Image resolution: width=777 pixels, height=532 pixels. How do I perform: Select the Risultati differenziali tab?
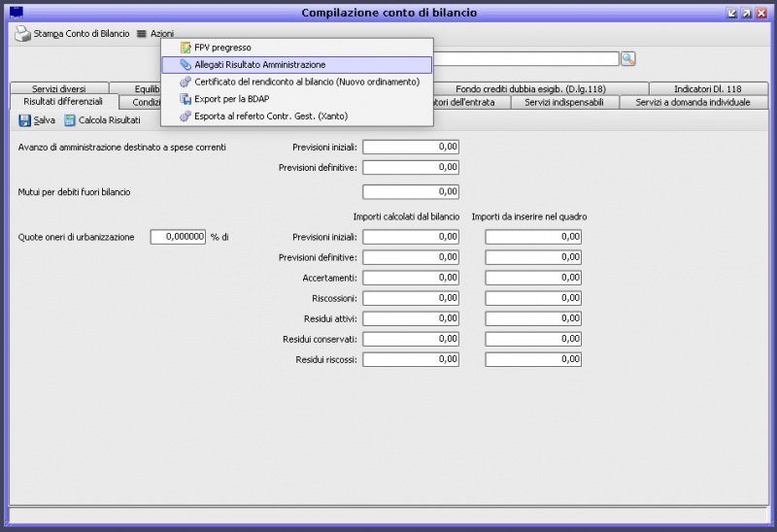[x=63, y=102]
